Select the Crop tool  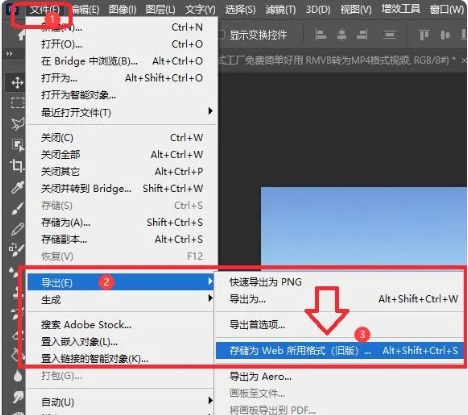tap(17, 166)
